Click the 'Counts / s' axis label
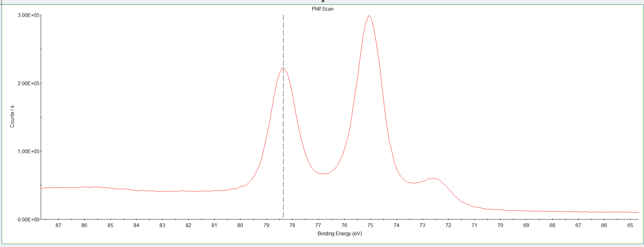 tap(12, 117)
